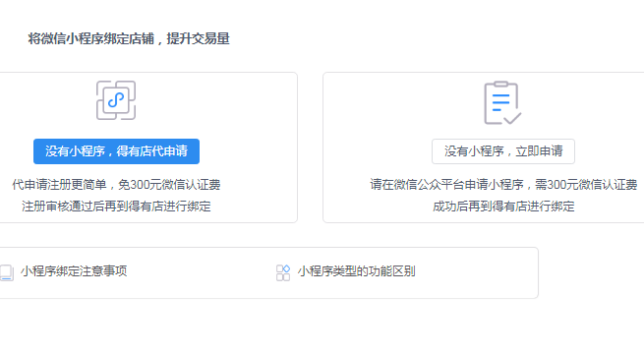Click the grid icon beside 小程序类型的功能区别

click(283, 272)
